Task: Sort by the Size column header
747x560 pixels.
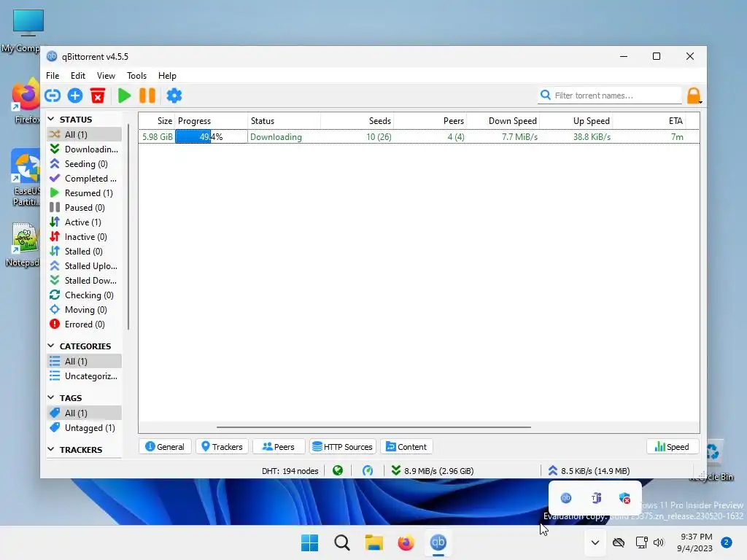Action: click(x=157, y=121)
